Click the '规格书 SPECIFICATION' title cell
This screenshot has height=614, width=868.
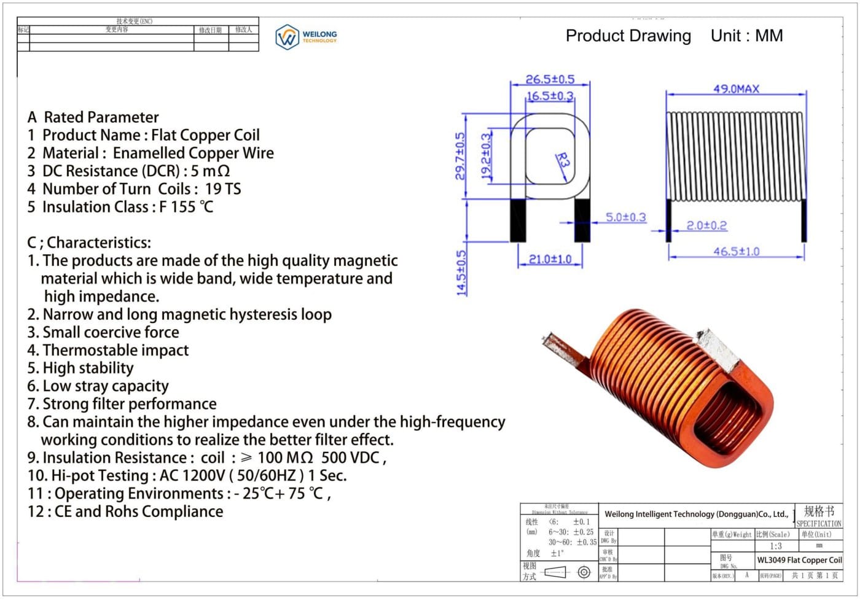819,516
